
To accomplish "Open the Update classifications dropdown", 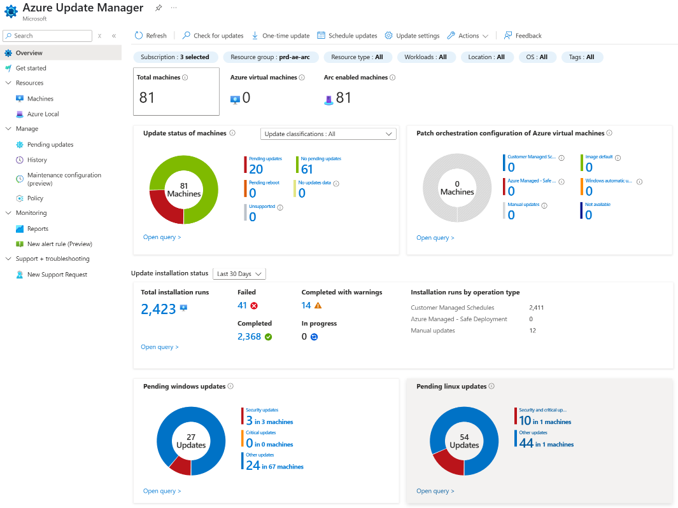I will (x=328, y=134).
